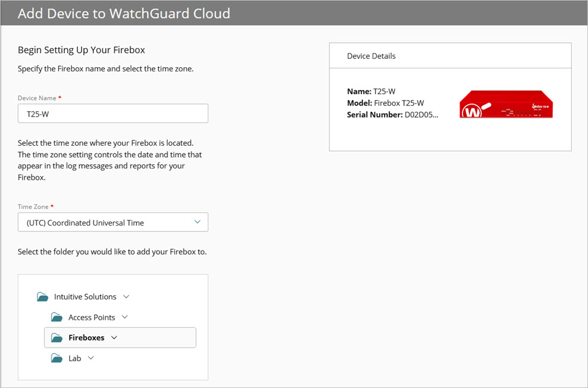Screen dimensions: 588x388
Task: Click the Add Device to WatchGuard Cloud title
Action: coord(124,14)
